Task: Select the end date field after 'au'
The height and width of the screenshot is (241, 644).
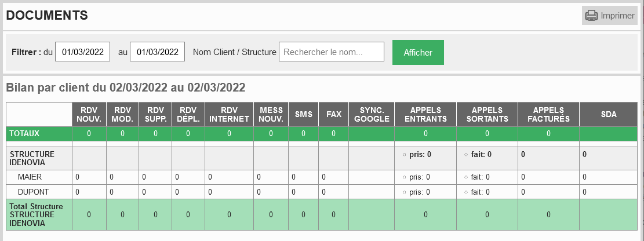Action: [x=157, y=52]
